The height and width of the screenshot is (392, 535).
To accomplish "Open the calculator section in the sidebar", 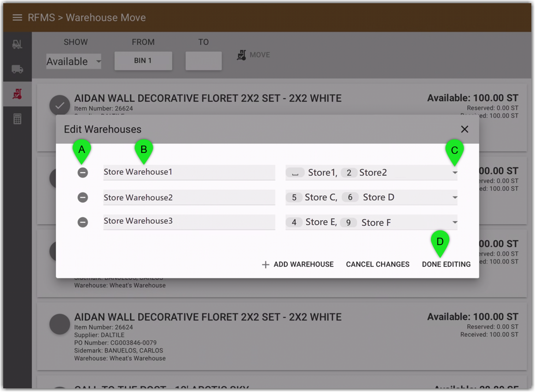I will 17,118.
